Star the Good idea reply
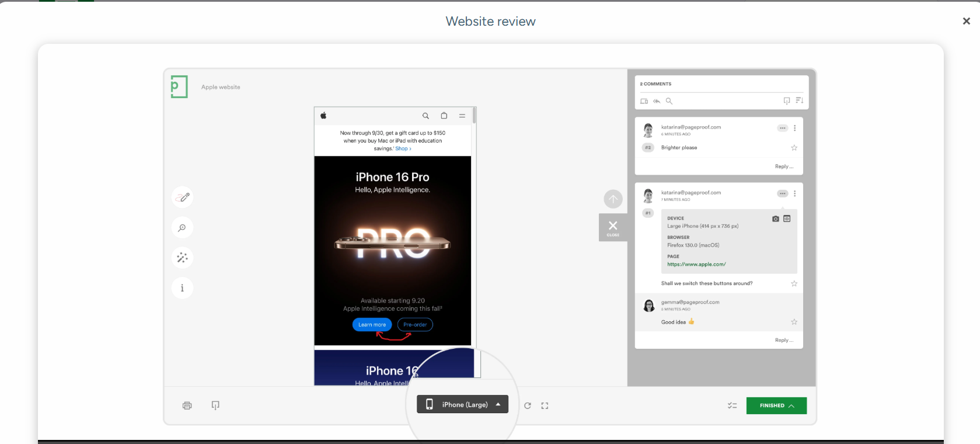 point(794,322)
